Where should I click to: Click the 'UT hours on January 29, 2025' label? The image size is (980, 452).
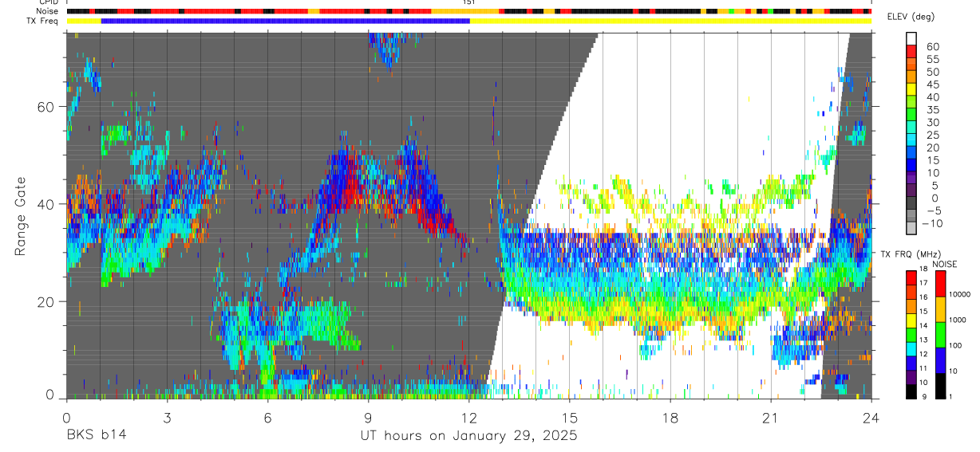pos(468,436)
